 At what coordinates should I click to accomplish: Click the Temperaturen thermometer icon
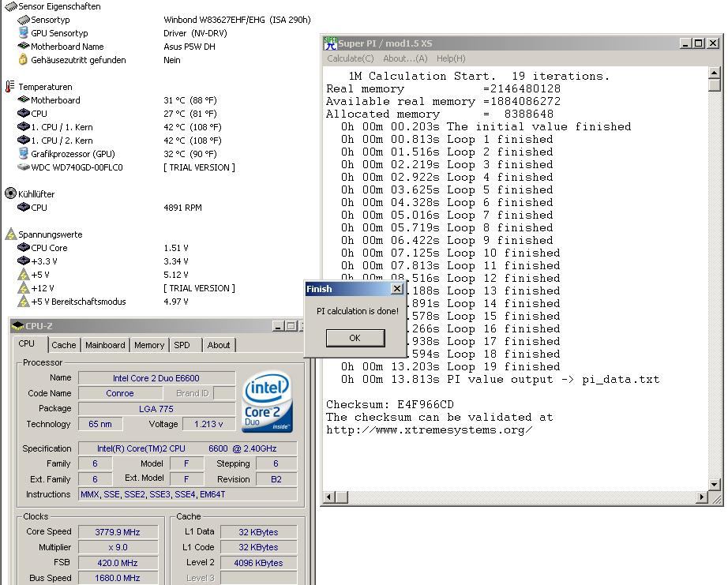[10, 86]
